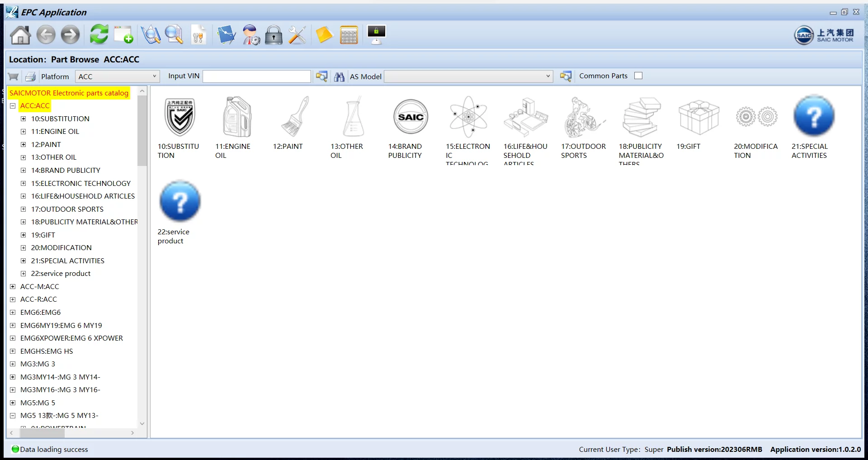868x460 pixels.
Task: Click the binoculars icon next to AS Model
Action: point(339,76)
